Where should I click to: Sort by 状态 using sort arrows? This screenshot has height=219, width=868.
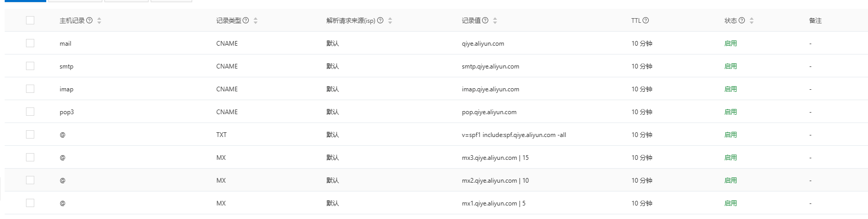click(752, 21)
